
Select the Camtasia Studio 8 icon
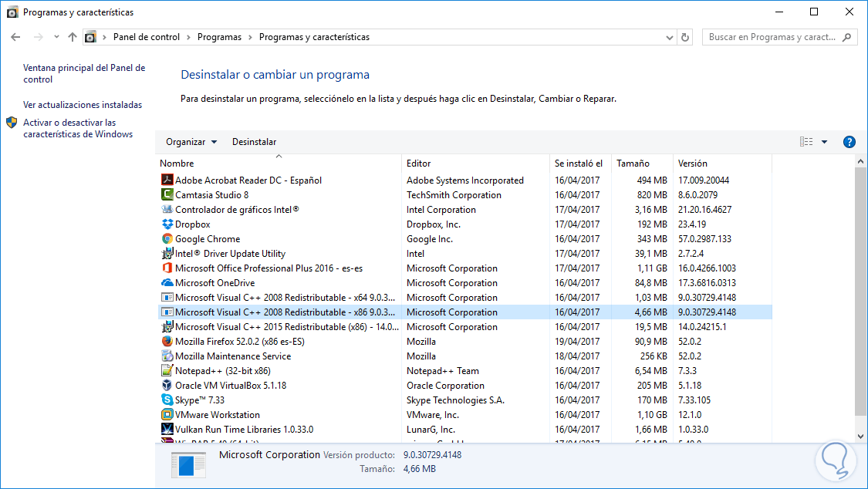[x=167, y=195]
